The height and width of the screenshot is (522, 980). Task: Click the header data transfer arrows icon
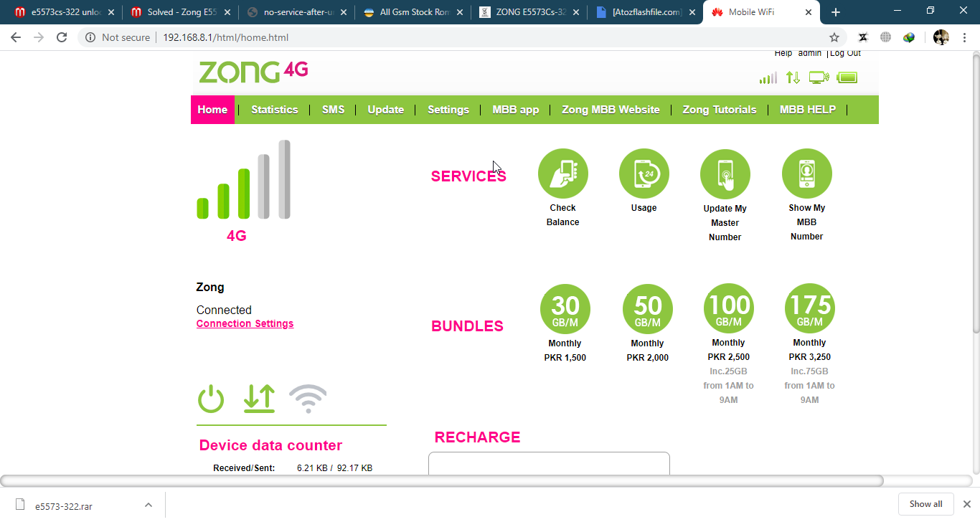pyautogui.click(x=793, y=77)
